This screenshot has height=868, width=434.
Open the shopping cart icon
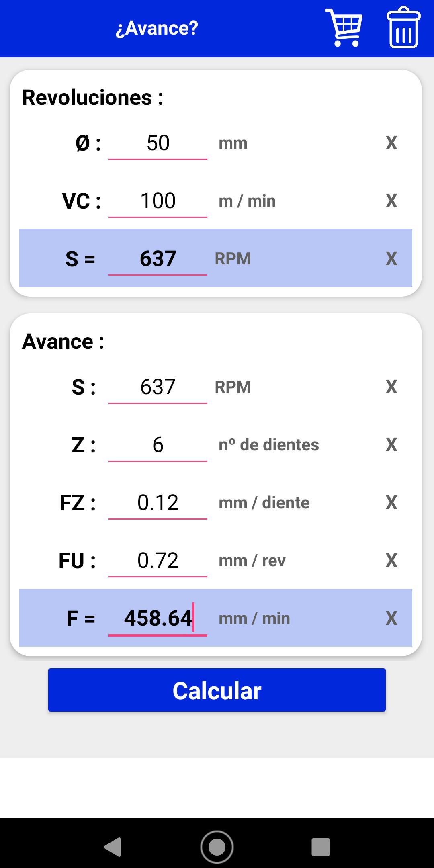344,28
